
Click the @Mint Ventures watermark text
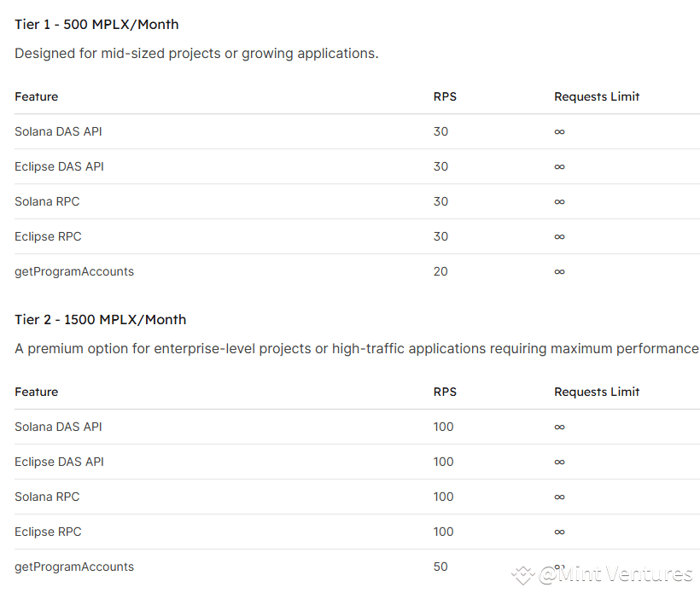(x=615, y=575)
